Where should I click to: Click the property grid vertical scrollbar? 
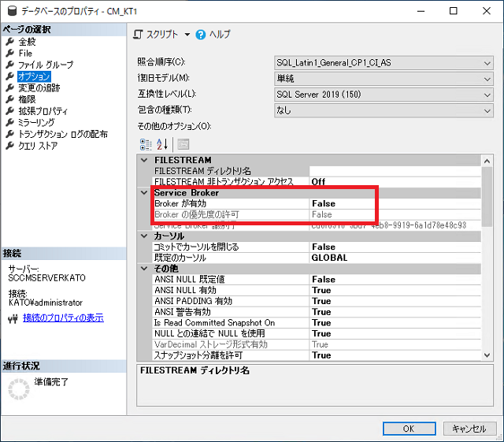click(x=487, y=260)
